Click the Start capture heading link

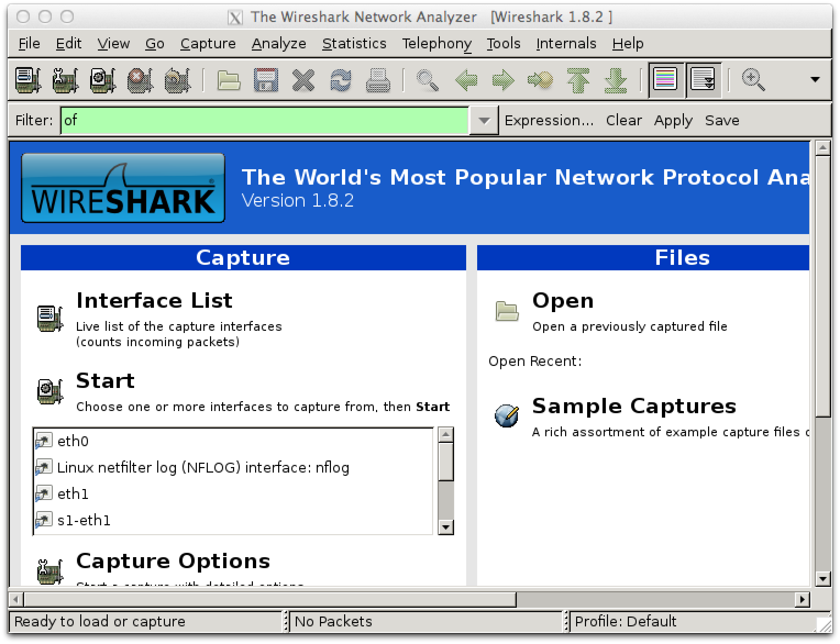pyautogui.click(x=105, y=381)
